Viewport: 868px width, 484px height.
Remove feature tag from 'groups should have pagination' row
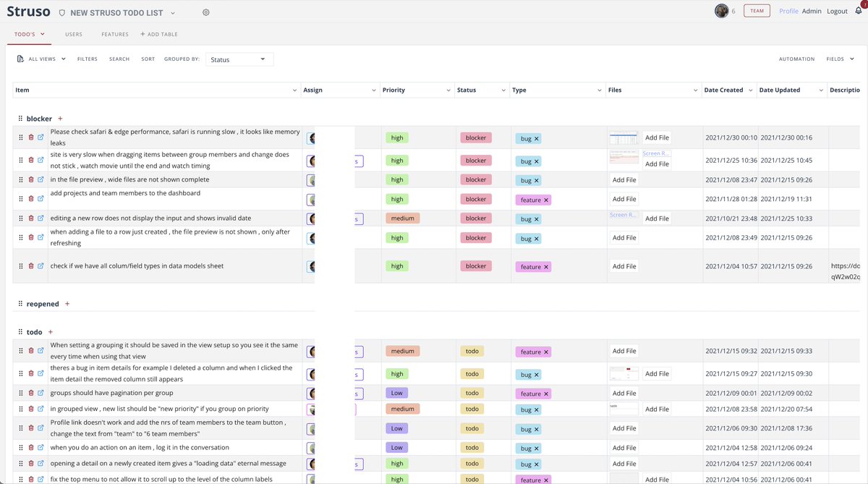click(x=546, y=394)
